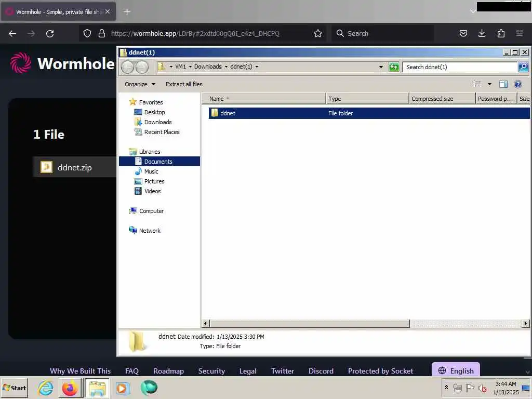Click the horizontal scrollbar right arrow
Image resolution: width=532 pixels, height=399 pixels.
point(526,323)
